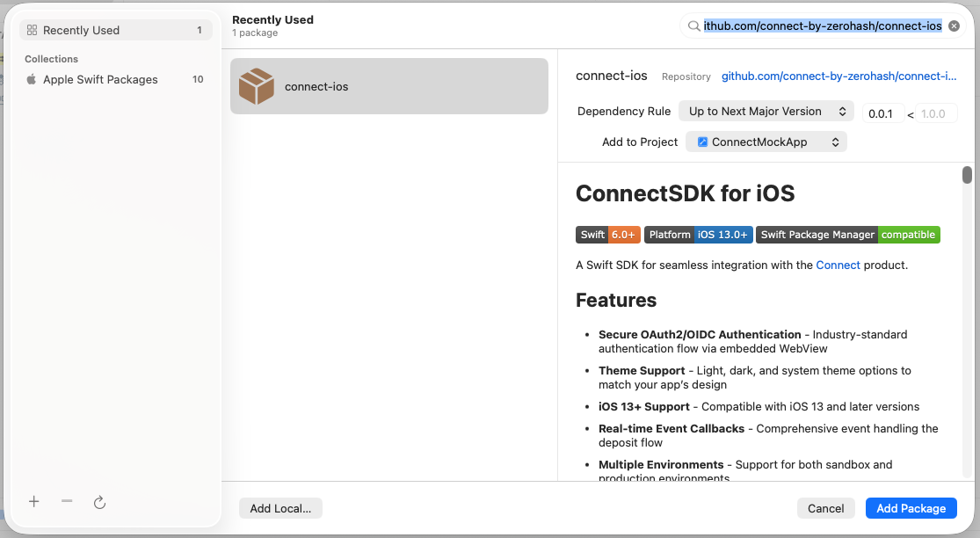Click the Swift Package Manager compatible badge
This screenshot has height=538, width=980.
[847, 235]
